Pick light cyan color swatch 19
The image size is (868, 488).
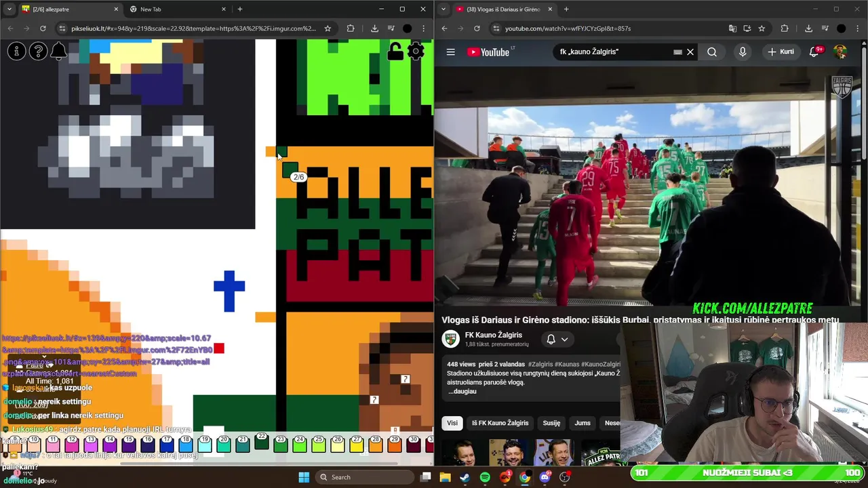coord(204,444)
